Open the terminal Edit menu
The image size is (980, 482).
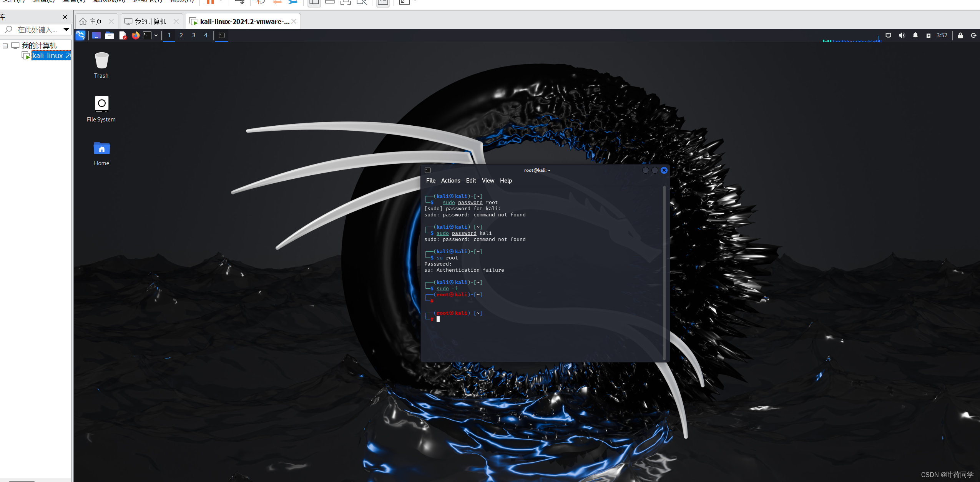471,181
